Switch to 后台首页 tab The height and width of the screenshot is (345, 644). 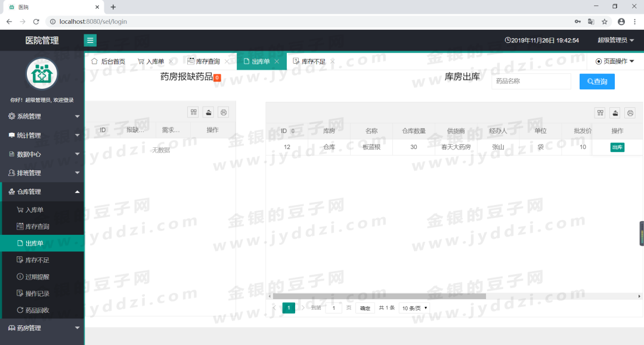pyautogui.click(x=109, y=61)
